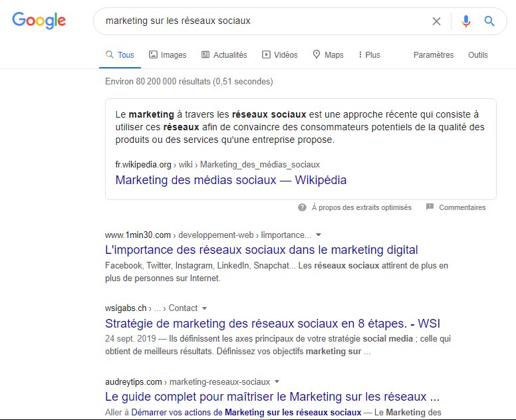Submit search with magnifying glass icon
The width and height of the screenshot is (516, 420).
click(x=489, y=21)
